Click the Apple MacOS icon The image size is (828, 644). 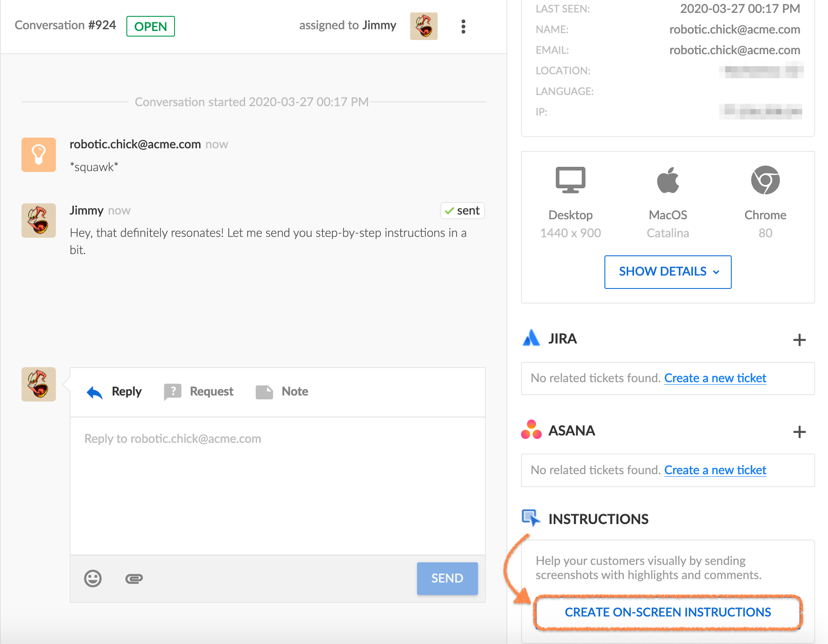click(x=668, y=180)
